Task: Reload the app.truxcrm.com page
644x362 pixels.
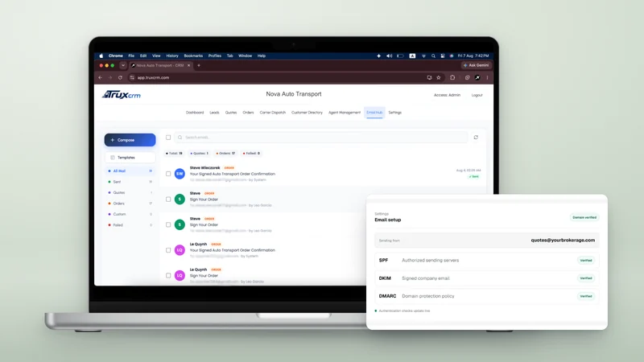Action: click(120, 77)
